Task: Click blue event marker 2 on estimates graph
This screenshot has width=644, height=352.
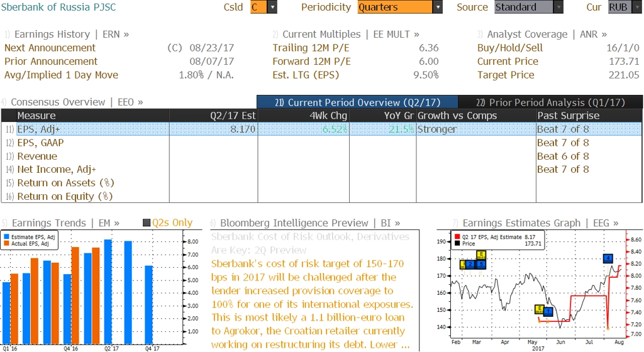Action: (470, 264)
